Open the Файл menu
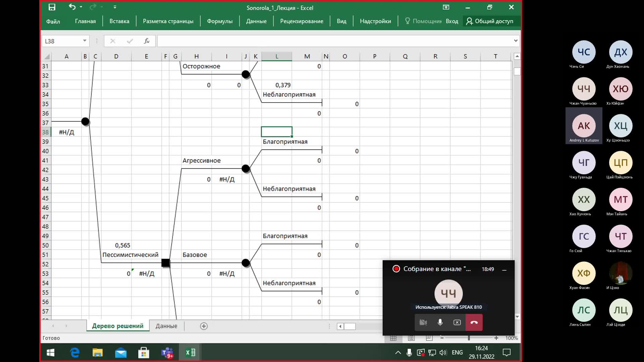 [x=53, y=21]
